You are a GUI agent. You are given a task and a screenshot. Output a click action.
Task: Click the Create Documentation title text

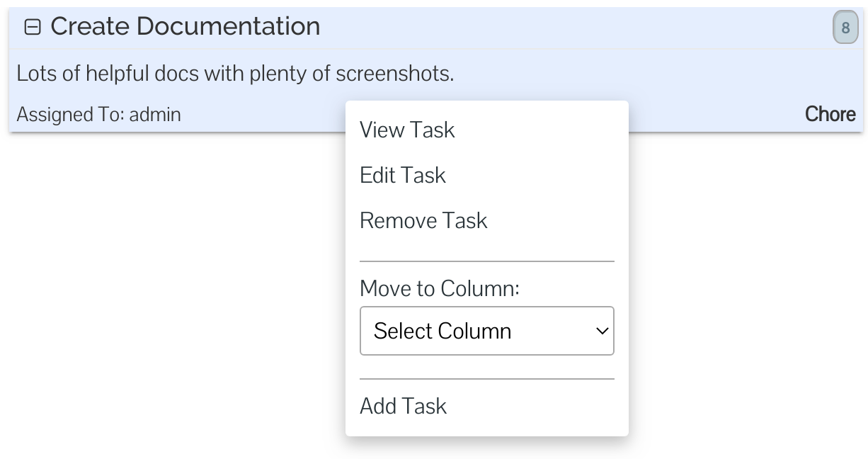(x=184, y=25)
